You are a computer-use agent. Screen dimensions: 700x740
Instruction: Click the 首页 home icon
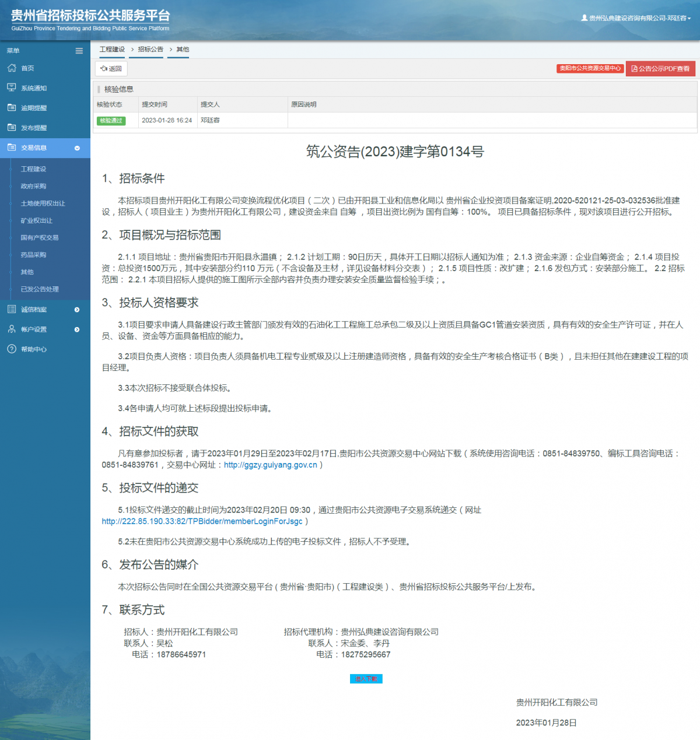(x=12, y=68)
